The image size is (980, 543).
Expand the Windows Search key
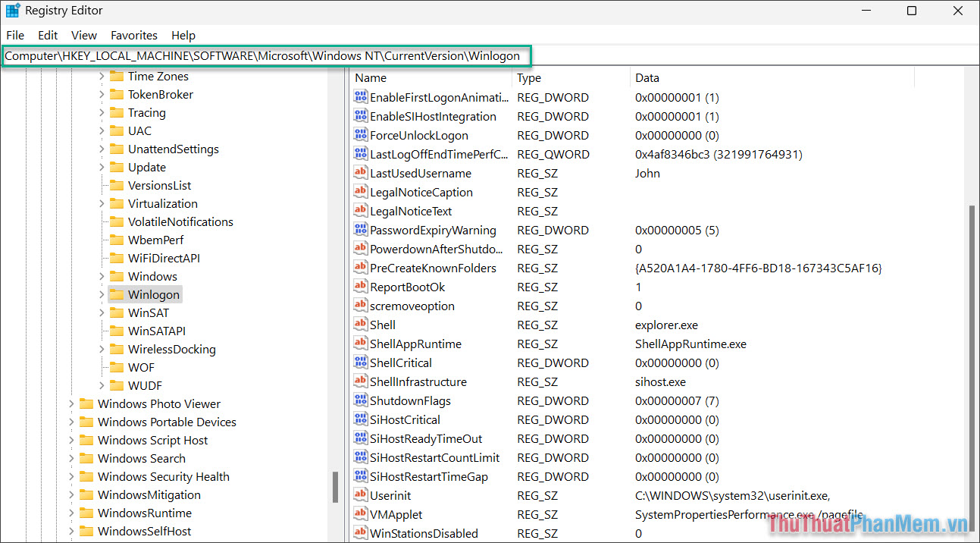point(71,458)
